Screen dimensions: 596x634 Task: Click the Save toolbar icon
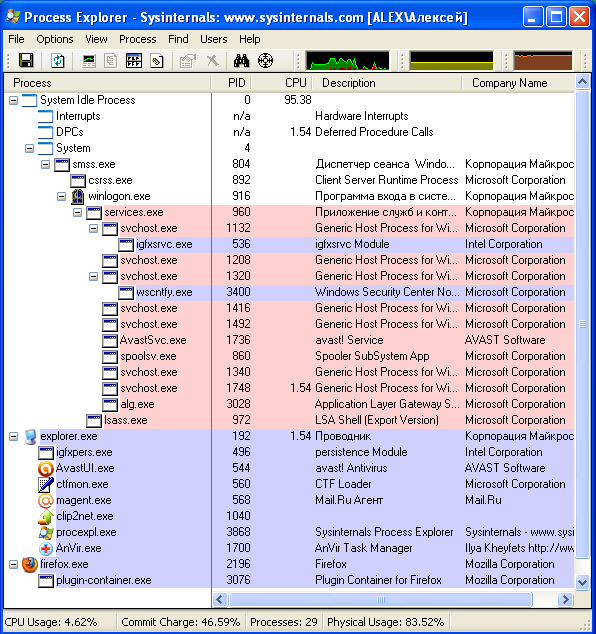(x=26, y=61)
